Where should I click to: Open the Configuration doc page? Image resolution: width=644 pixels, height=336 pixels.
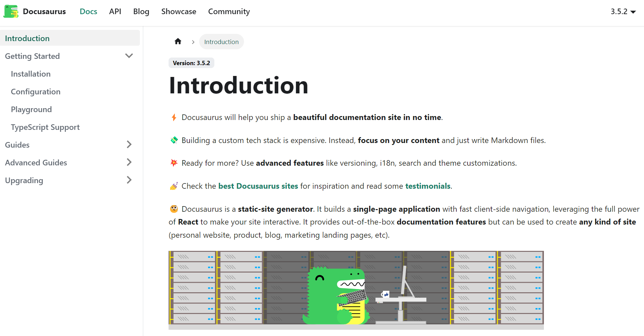(36, 92)
